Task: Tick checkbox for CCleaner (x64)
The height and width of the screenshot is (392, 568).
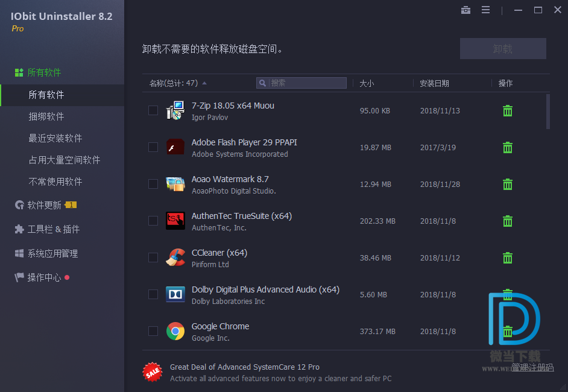Action: pos(153,258)
